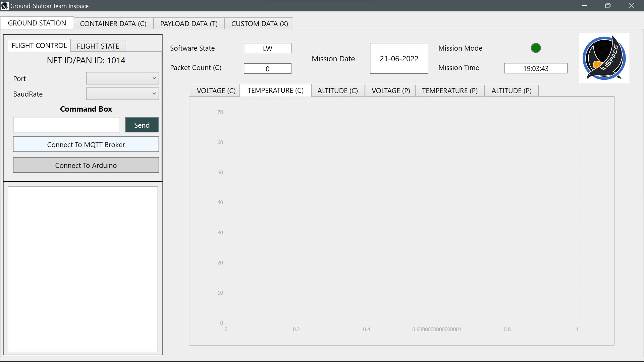This screenshot has width=644, height=362.
Task: Switch to ALTITUDE (C) graph tab
Action: point(337,91)
